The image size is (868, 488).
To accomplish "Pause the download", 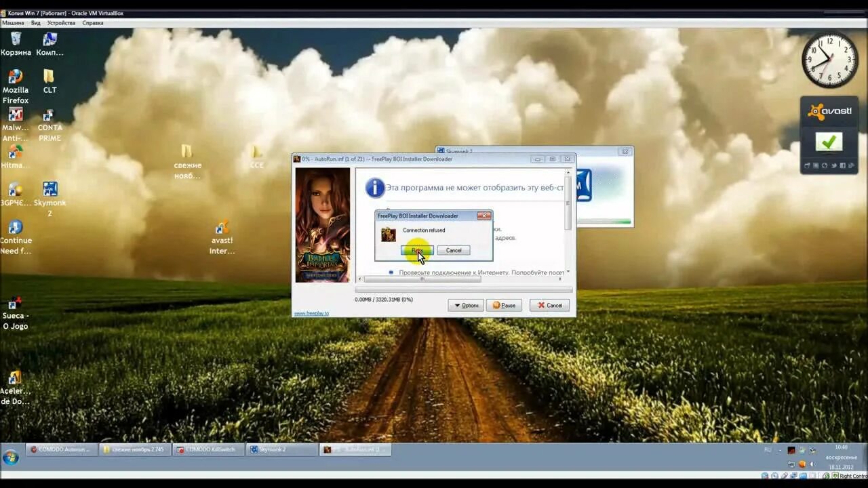I will click(x=504, y=305).
